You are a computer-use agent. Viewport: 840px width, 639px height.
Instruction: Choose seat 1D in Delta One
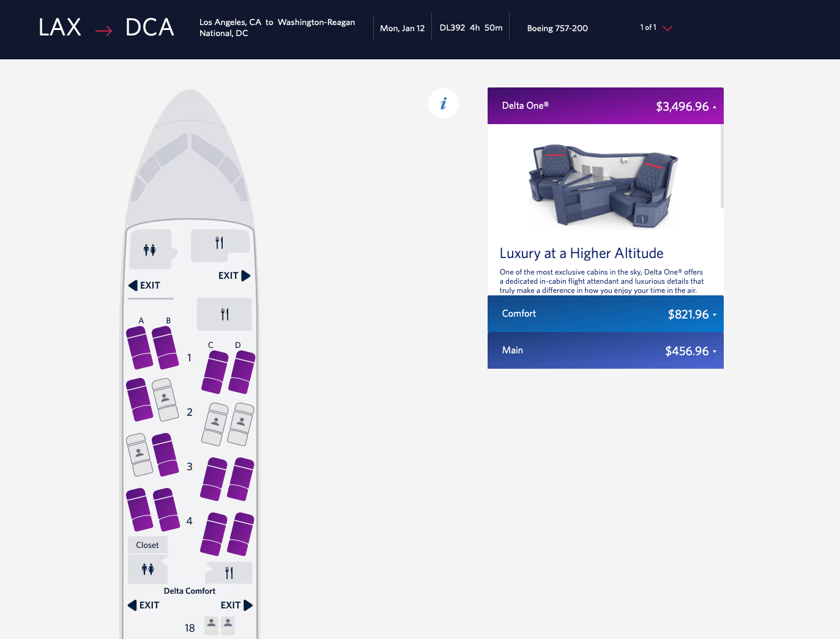click(x=242, y=372)
